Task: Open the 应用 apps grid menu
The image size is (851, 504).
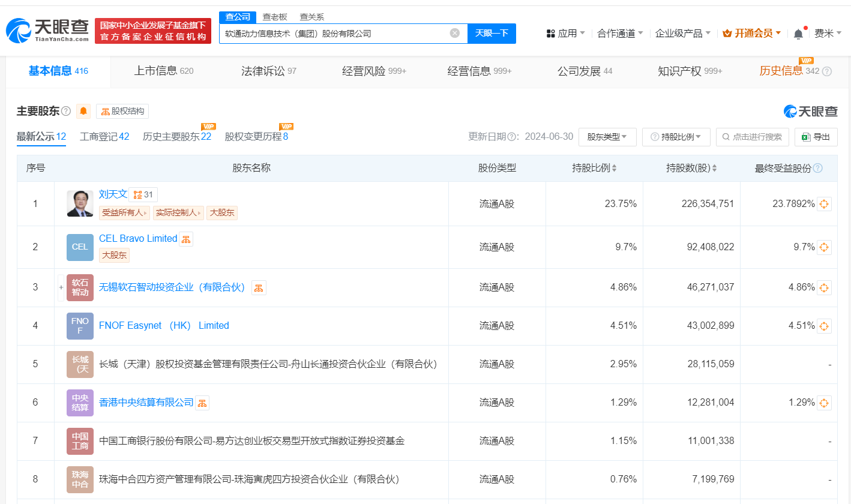Action: pos(565,34)
